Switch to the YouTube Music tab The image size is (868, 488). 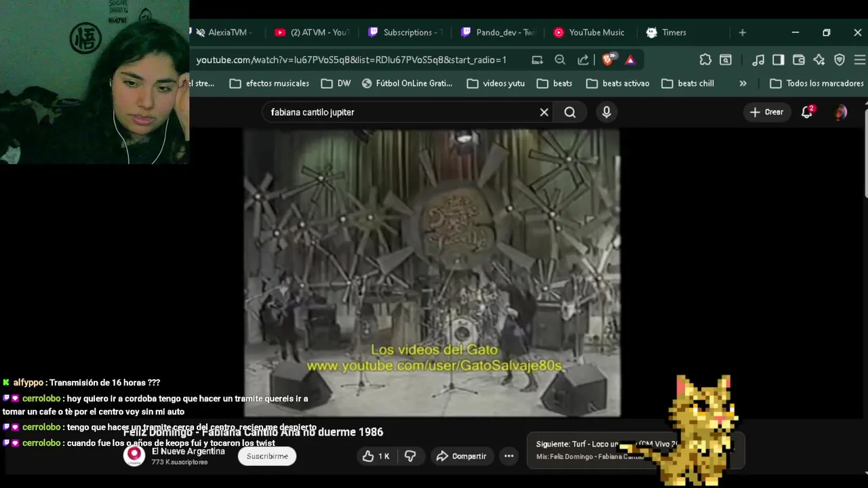590,33
